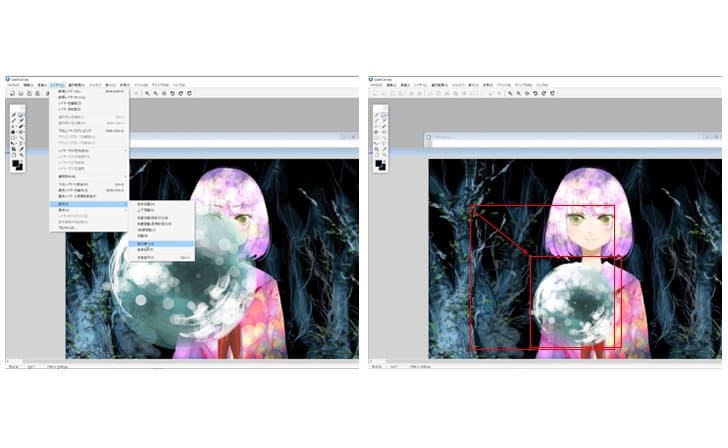Rotate canvas clockwise in right window toolbar
The height and width of the screenshot is (448, 728).
(544, 93)
